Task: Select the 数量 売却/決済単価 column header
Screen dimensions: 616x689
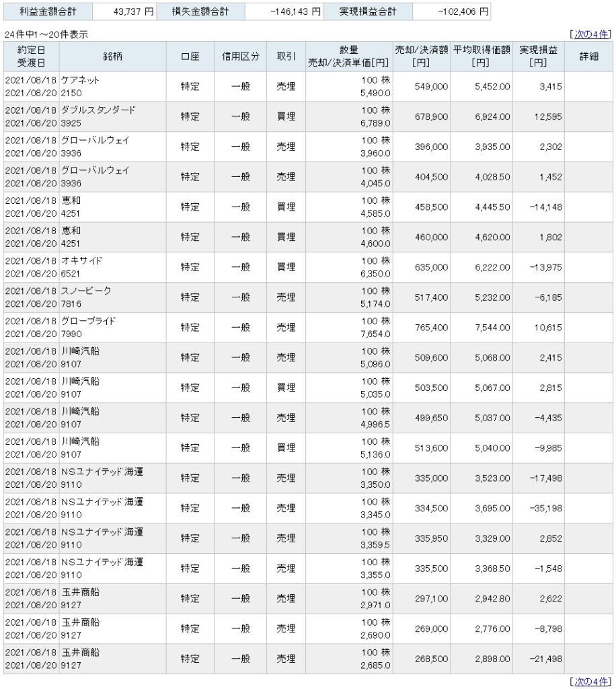Action: 348,57
